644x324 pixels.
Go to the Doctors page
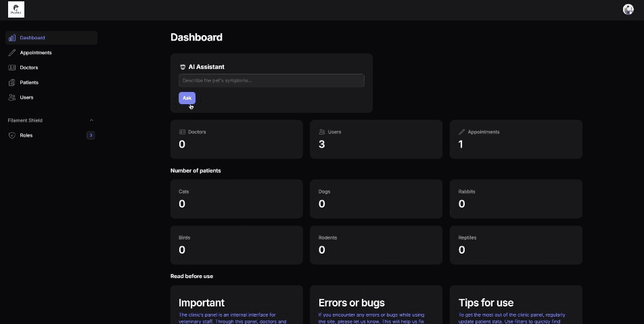51,68
